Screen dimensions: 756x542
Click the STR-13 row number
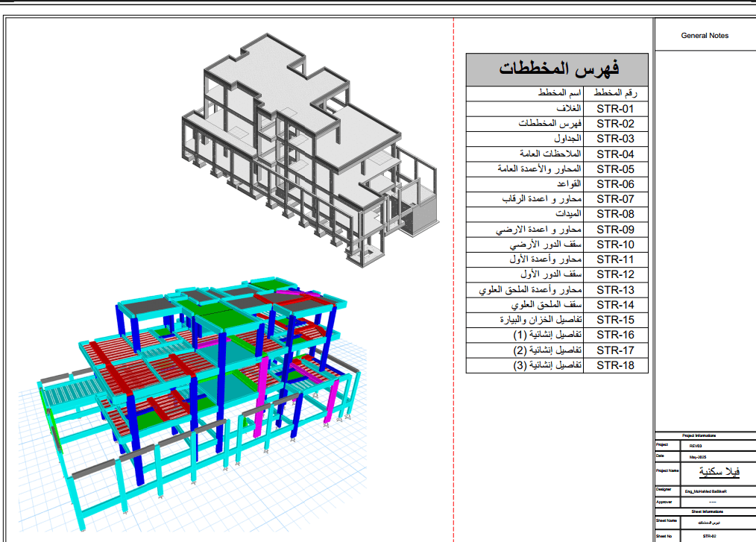click(615, 290)
